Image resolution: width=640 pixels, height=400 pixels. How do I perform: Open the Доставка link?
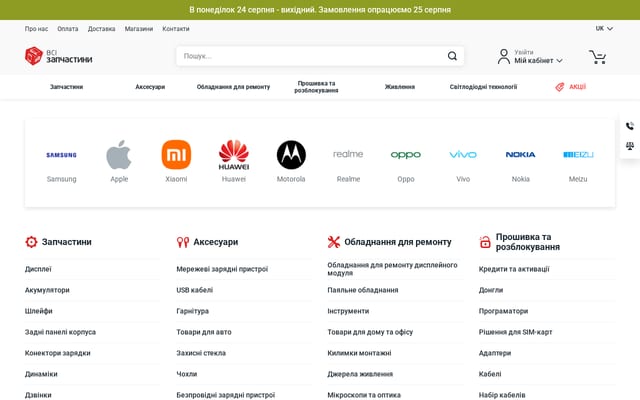[101, 29]
